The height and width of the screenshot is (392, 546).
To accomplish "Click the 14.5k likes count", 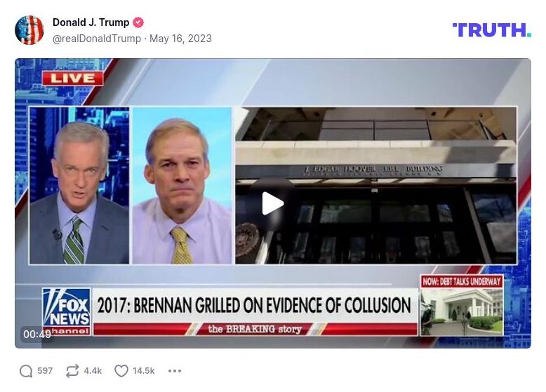I will click(143, 371).
